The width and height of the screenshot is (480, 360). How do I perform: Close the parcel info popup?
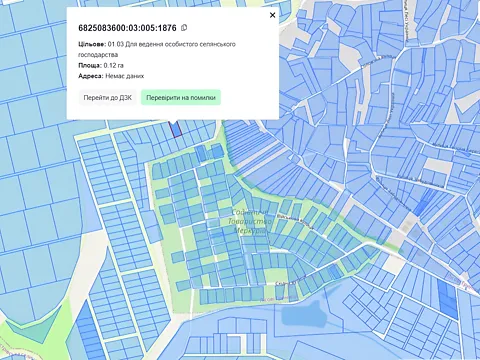[272, 15]
